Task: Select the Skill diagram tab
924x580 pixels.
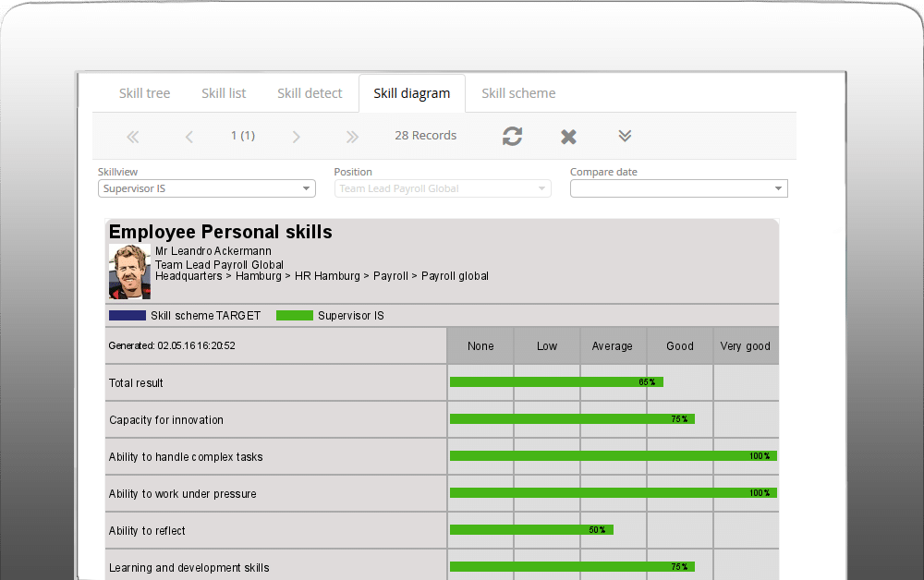Action: 412,93
